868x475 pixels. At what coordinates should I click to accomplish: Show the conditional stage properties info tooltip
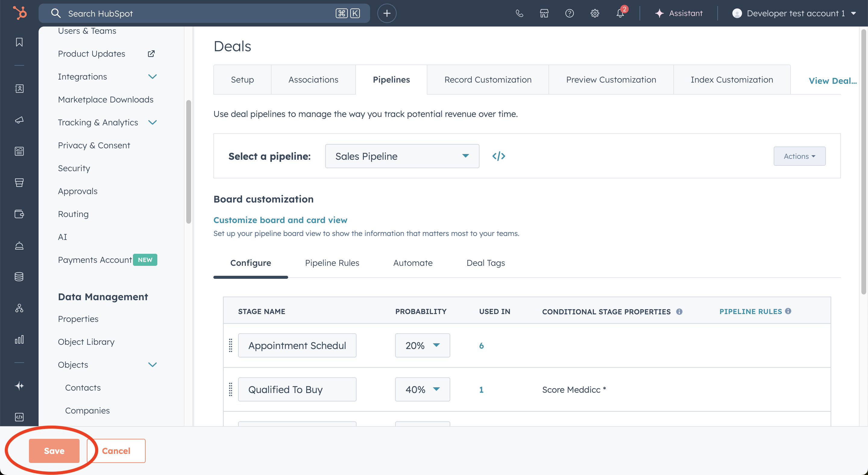pos(679,312)
